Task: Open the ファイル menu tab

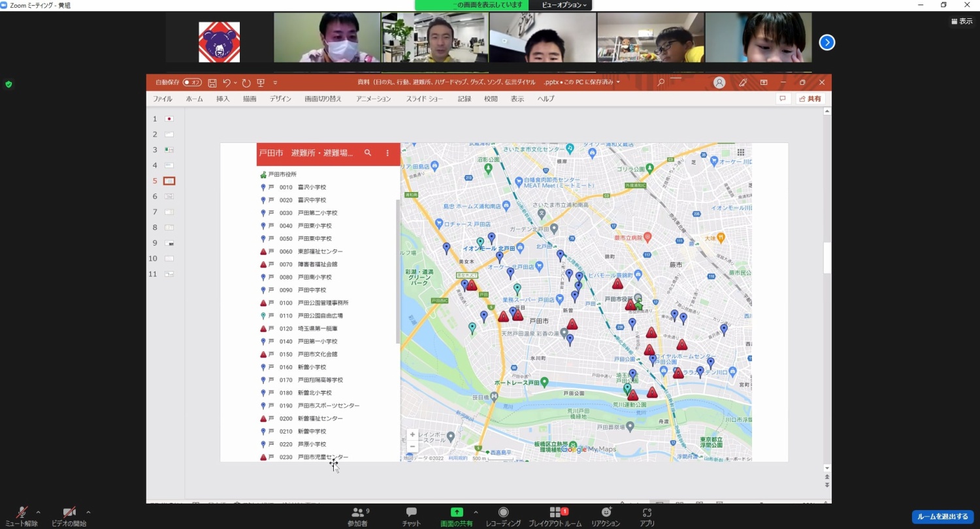Action: click(x=163, y=99)
